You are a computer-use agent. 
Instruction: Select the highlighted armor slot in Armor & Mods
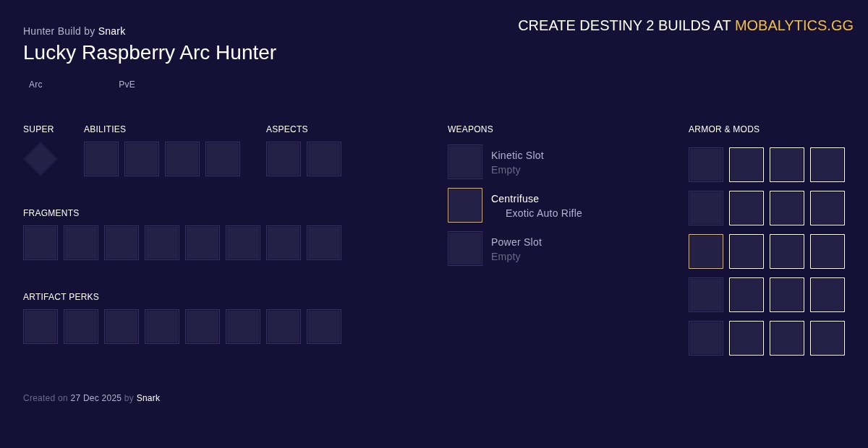point(706,251)
